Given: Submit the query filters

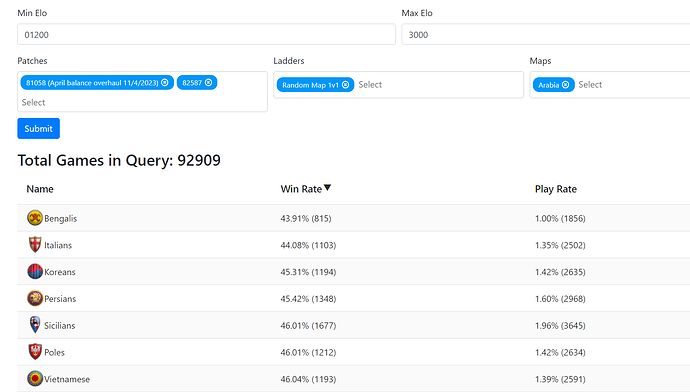Looking at the screenshot, I should [39, 128].
